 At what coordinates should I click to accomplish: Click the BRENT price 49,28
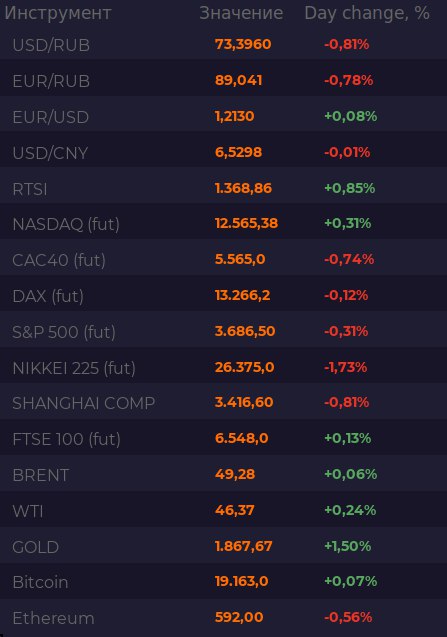point(235,474)
